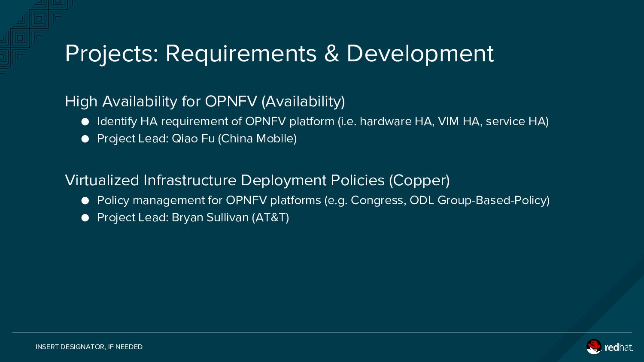The height and width of the screenshot is (362, 644).
Task: Select the slide title 'Projects: Requirements & Development'
Action: point(279,54)
